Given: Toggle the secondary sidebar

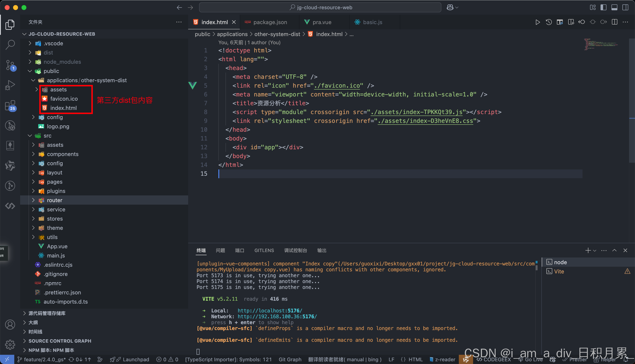Looking at the screenshot, I should (625, 8).
